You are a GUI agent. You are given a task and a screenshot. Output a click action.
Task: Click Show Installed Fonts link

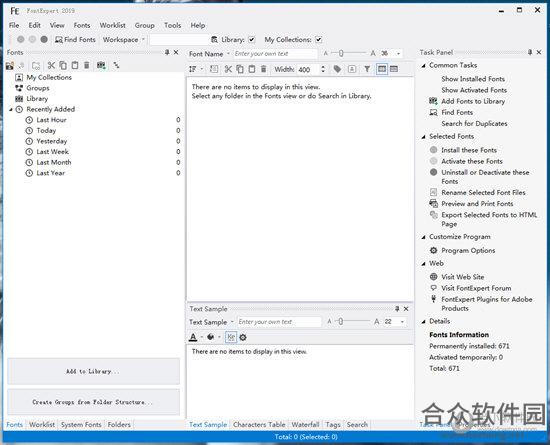473,79
